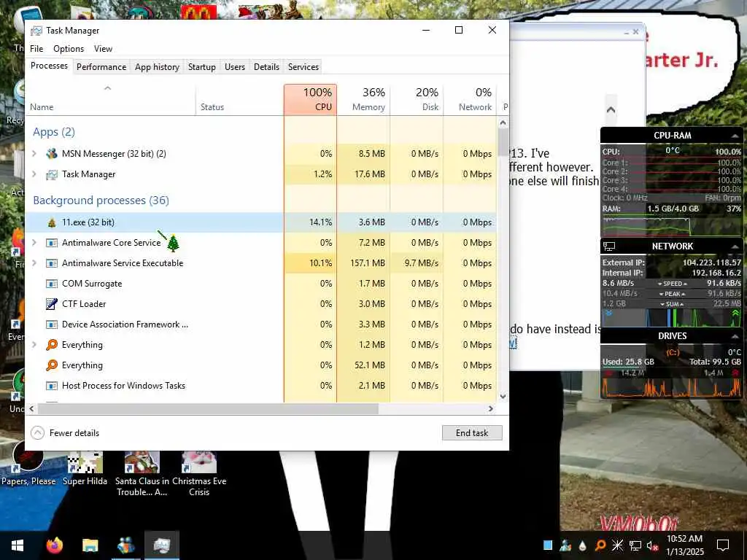Collapse the NETWORK widget section

pos(735,246)
